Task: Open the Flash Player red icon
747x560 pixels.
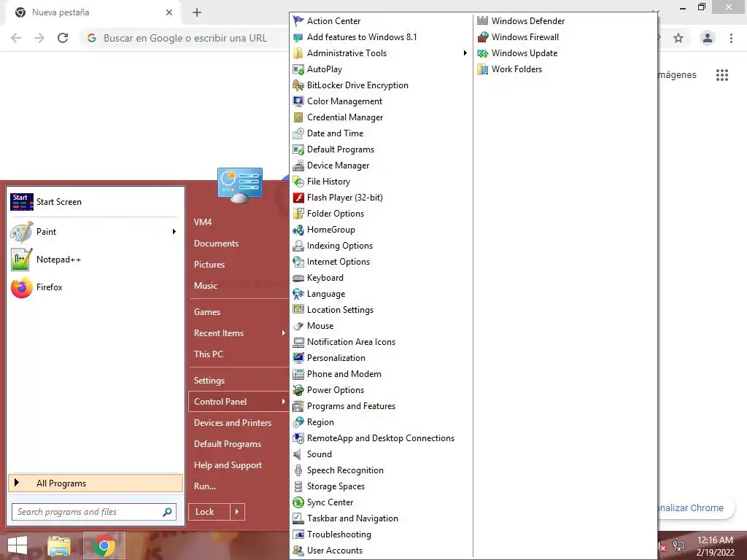Action: [x=298, y=198]
